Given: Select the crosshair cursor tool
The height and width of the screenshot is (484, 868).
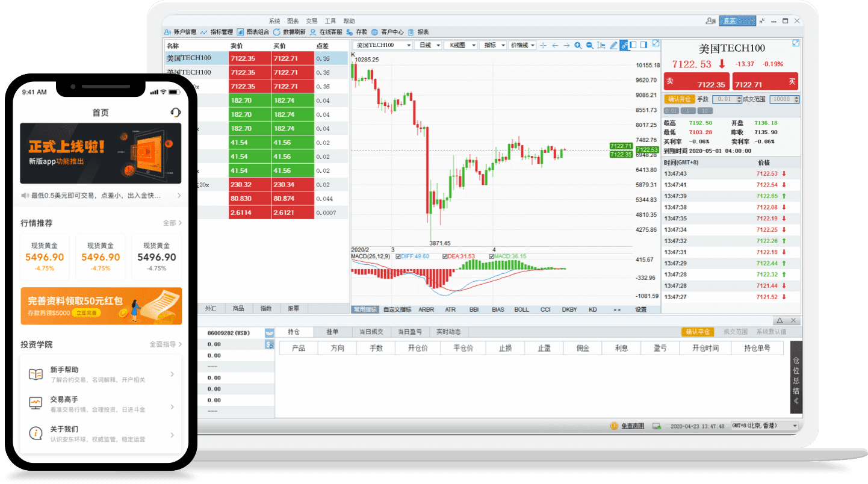Looking at the screenshot, I should 543,45.
